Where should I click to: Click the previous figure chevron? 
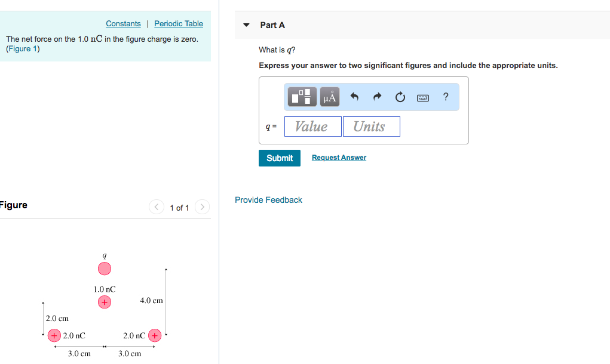pyautogui.click(x=157, y=206)
